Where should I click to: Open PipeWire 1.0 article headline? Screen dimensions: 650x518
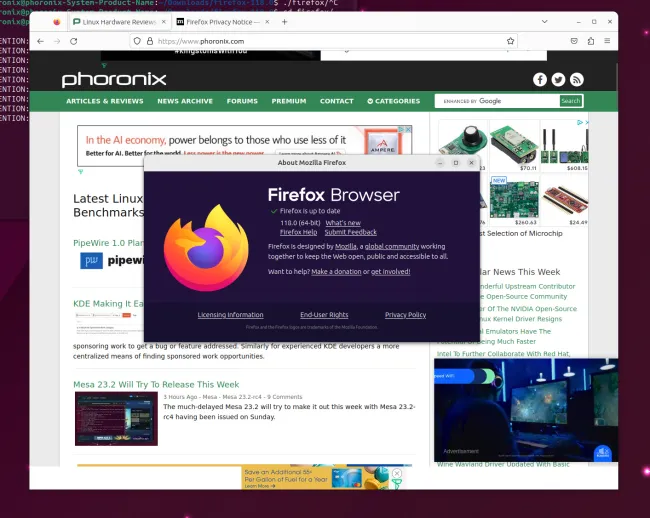click(108, 243)
